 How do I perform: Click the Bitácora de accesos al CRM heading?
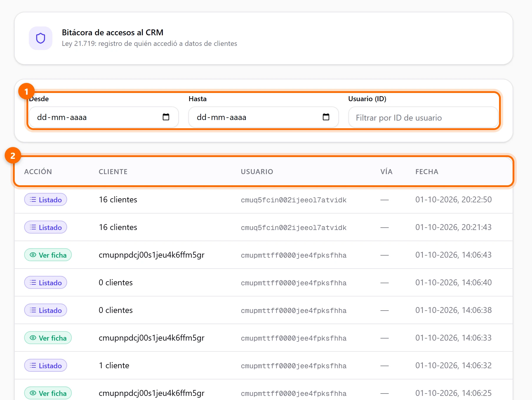[x=112, y=32]
